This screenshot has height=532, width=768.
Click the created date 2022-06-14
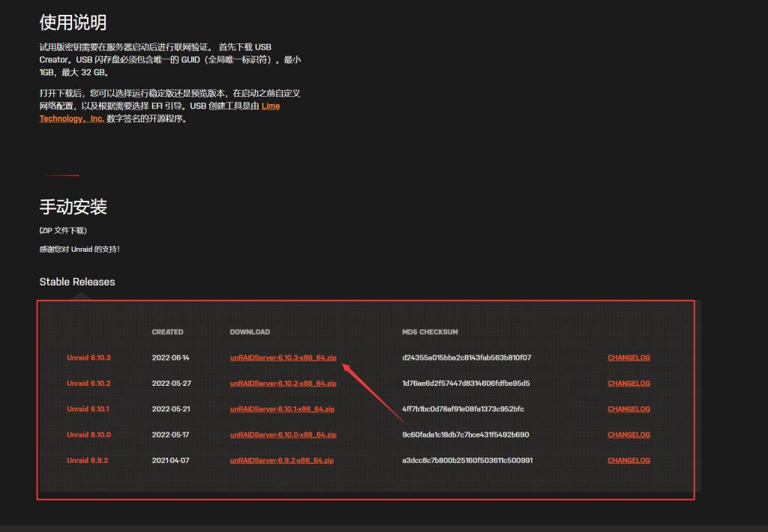[170, 357]
